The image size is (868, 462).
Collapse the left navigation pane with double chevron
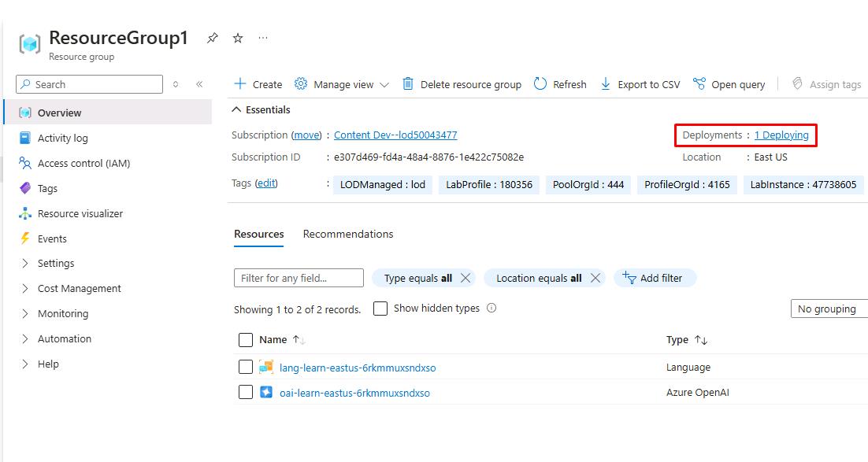pos(199,84)
